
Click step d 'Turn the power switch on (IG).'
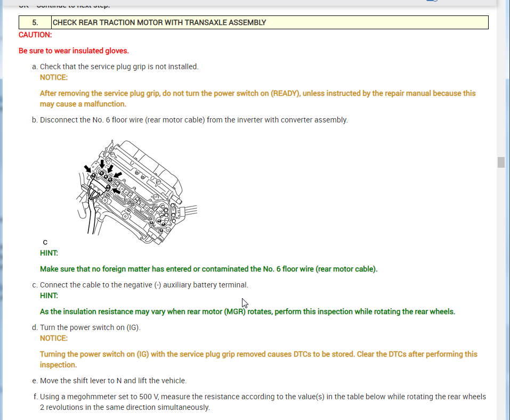pyautogui.click(x=90, y=327)
